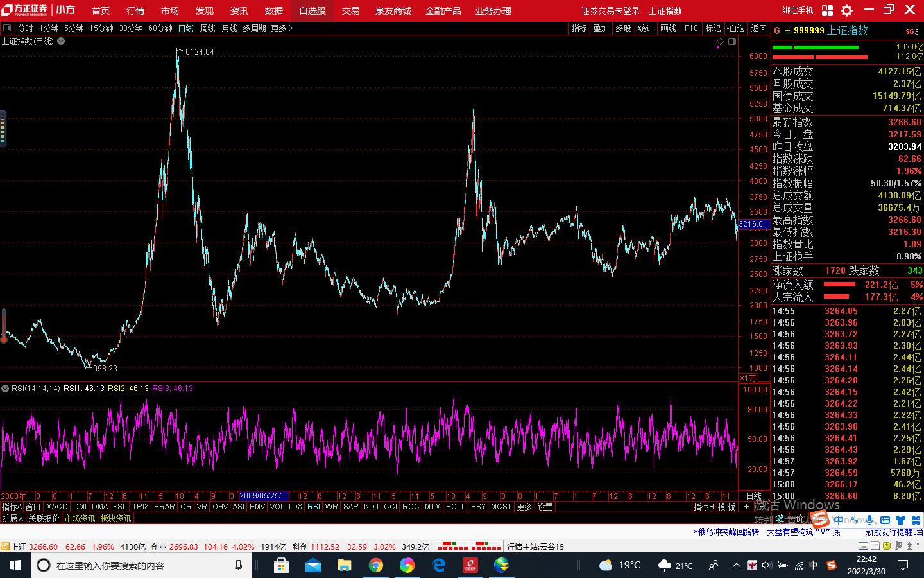The image size is (924, 578).
Task: Click the G icon in quote header
Action: tap(777, 30)
